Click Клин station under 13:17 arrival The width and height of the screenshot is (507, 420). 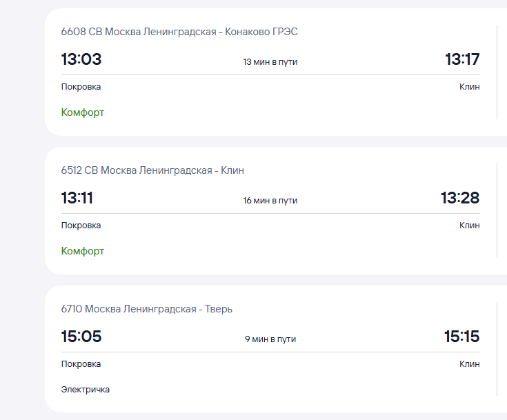coord(469,87)
